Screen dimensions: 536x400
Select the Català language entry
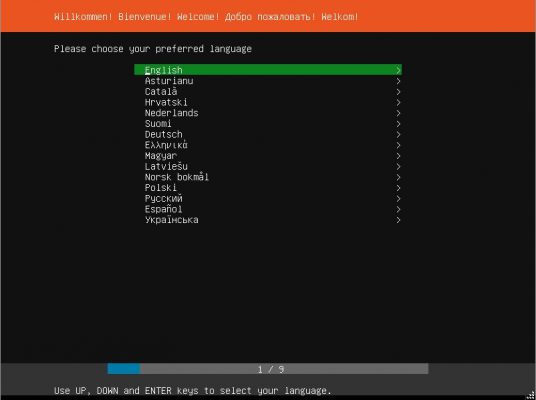point(268,91)
